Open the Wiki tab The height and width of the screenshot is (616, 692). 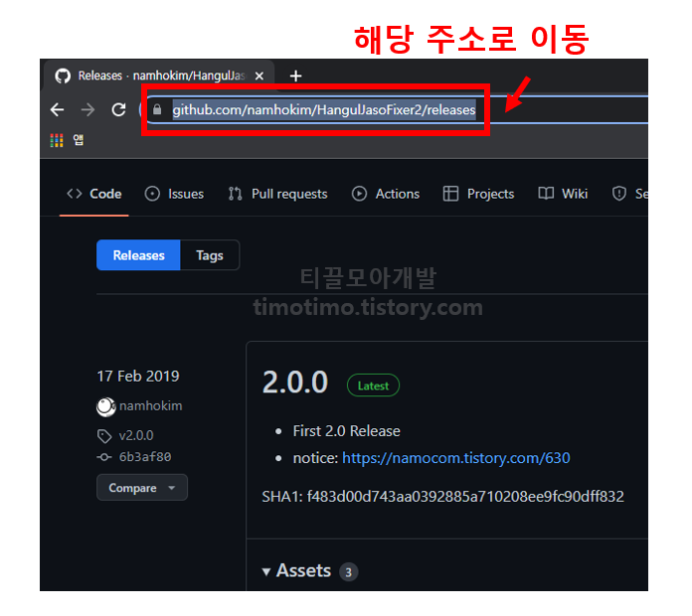tap(563, 194)
